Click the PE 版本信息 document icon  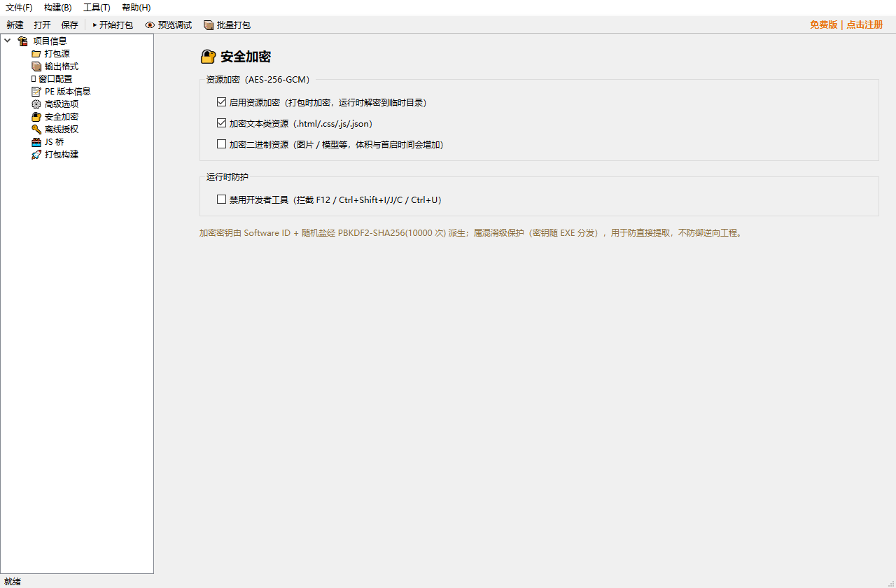pos(36,92)
